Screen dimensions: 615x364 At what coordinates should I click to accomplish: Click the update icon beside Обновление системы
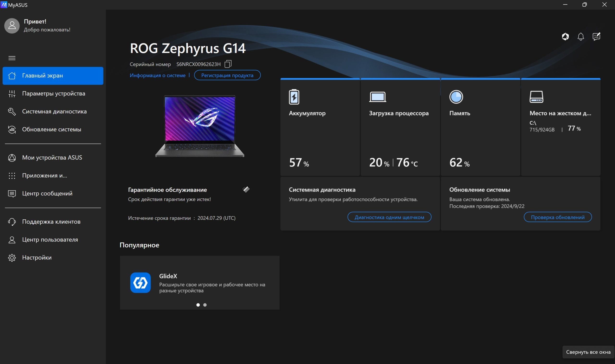[x=12, y=129]
